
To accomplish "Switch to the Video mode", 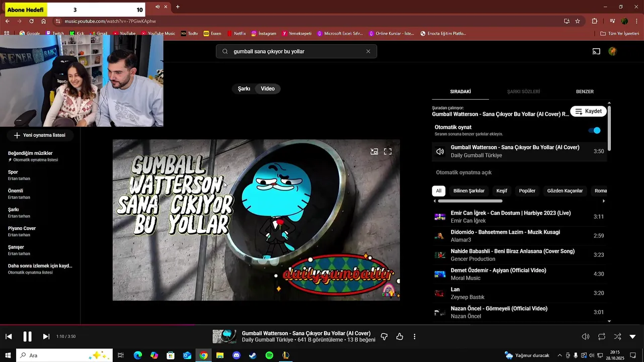I will coord(268,88).
